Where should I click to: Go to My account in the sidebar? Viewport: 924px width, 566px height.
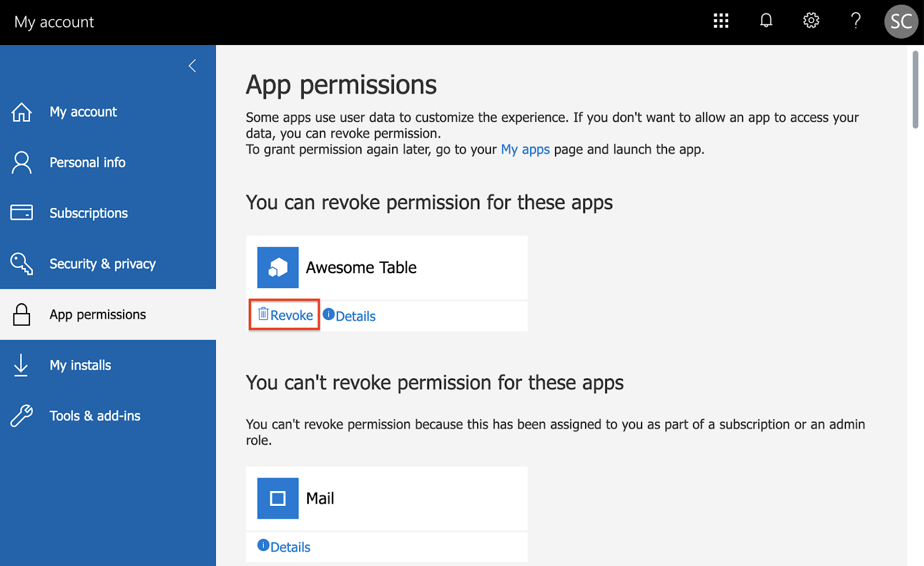coord(108,112)
